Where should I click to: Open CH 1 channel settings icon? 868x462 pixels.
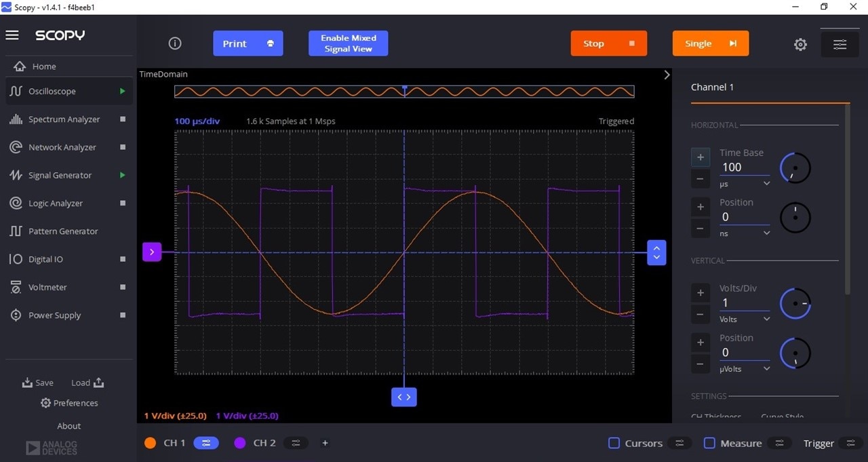pos(206,443)
